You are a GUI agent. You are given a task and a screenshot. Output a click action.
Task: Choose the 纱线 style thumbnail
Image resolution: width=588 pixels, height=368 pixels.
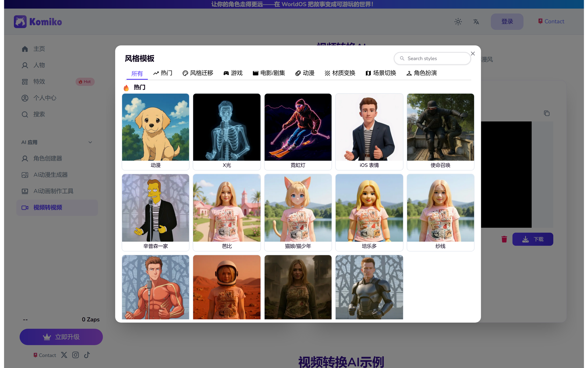(x=440, y=212)
